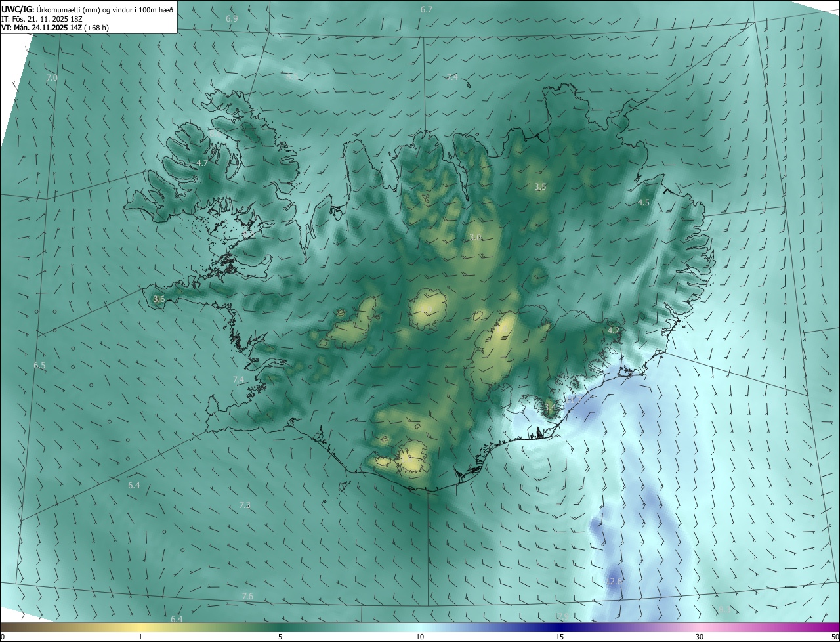The width and height of the screenshot is (840, 642).
Task: Click the 3.4 value label near the south-east coast
Action: point(550,408)
